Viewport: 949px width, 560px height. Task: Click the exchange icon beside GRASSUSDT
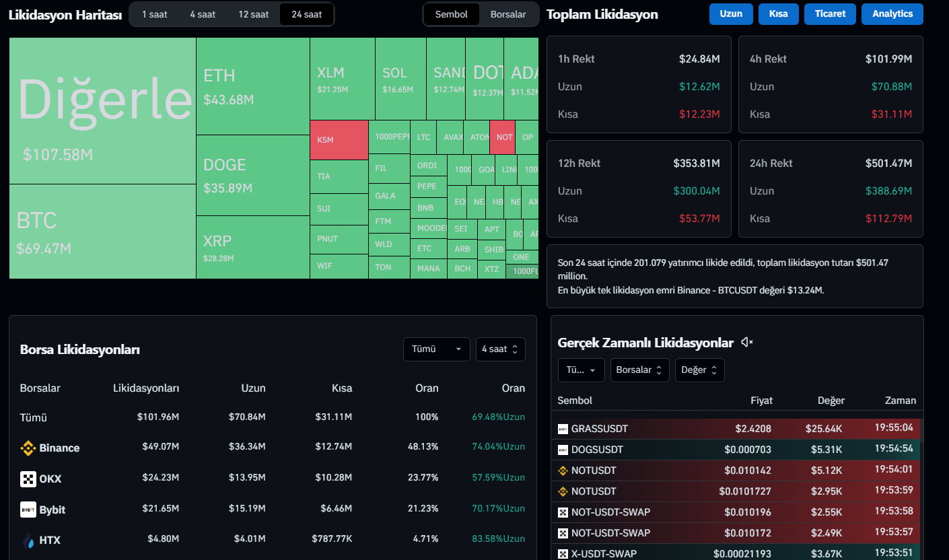coord(563,429)
